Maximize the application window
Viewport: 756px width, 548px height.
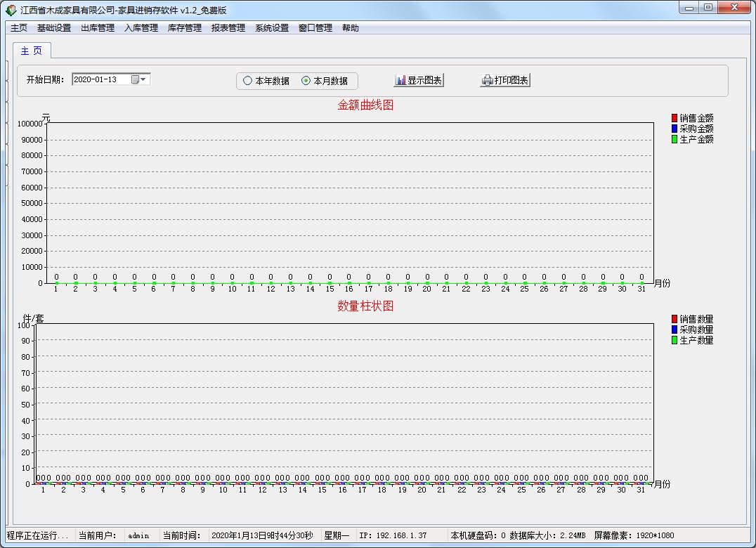pyautogui.click(x=708, y=8)
